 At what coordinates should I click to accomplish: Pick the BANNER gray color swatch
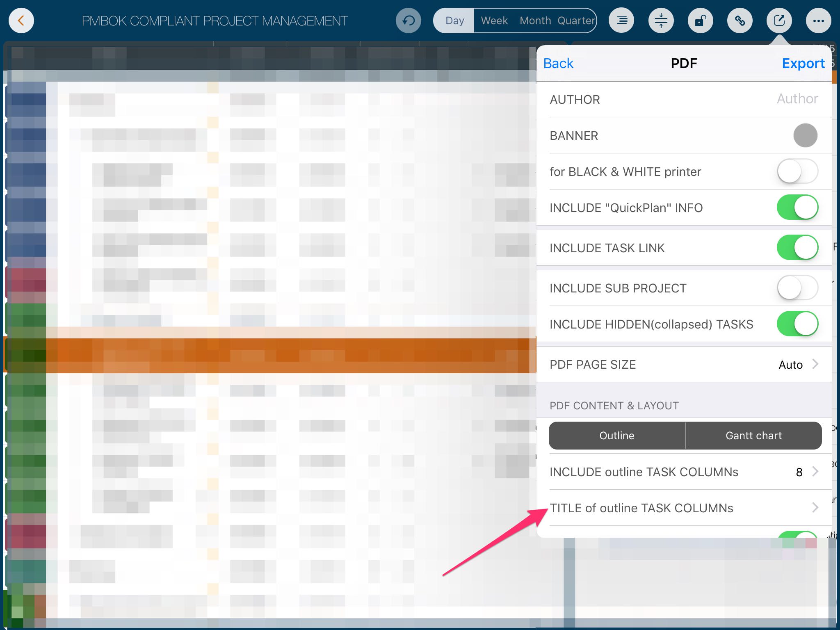pyautogui.click(x=805, y=135)
